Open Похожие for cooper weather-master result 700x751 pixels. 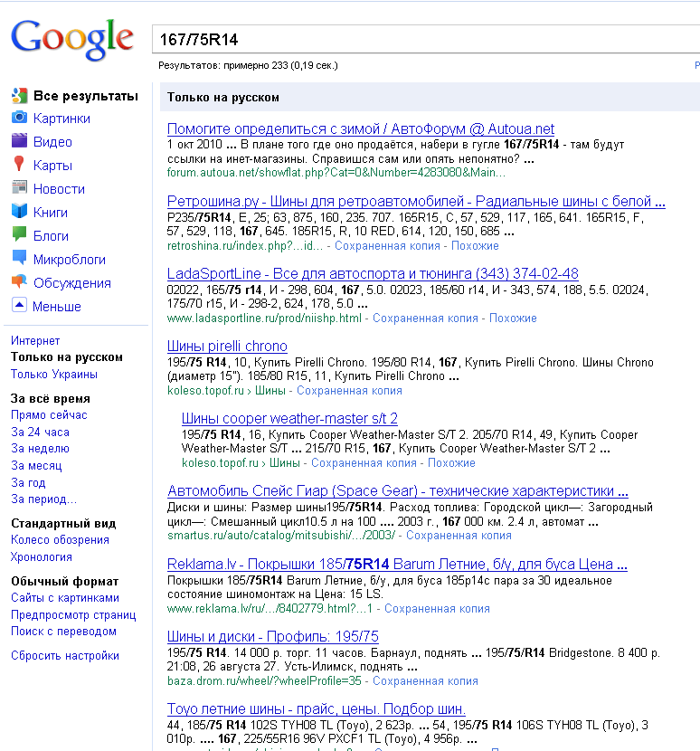tap(451, 462)
